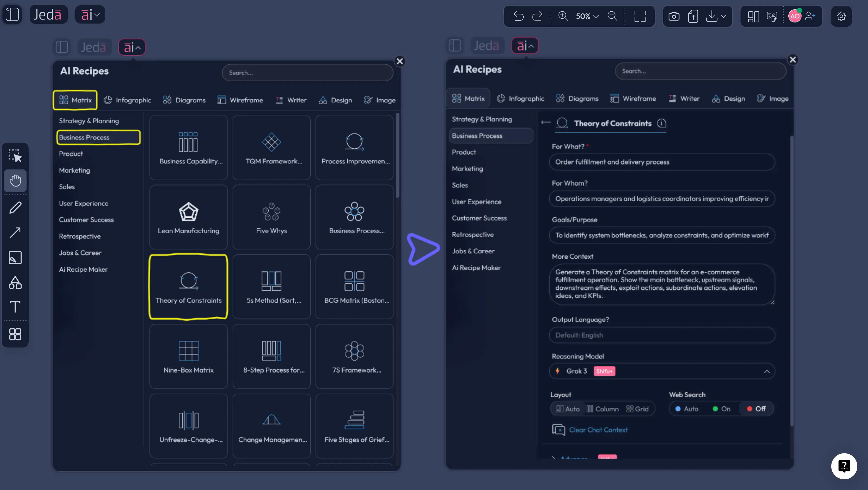The height and width of the screenshot is (490, 868).
Task: Click the undo arrow icon
Action: 518,16
